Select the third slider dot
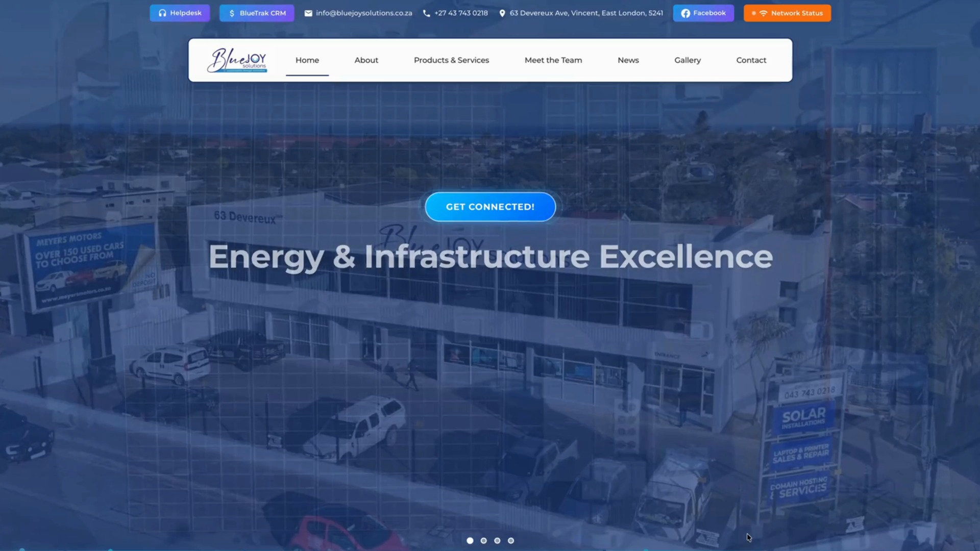 [497, 540]
